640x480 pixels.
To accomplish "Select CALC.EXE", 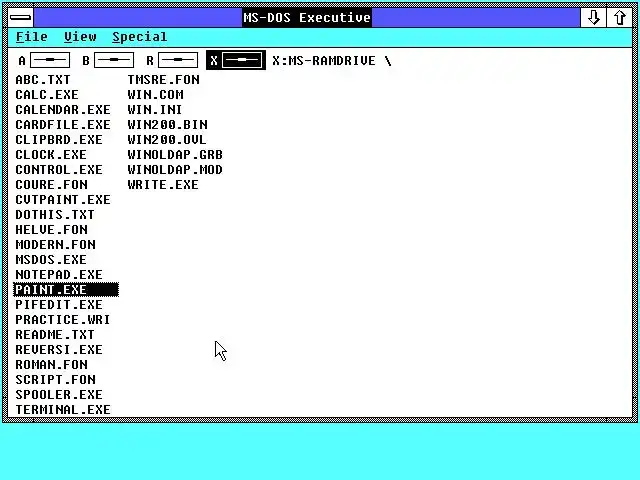I will 47,95.
